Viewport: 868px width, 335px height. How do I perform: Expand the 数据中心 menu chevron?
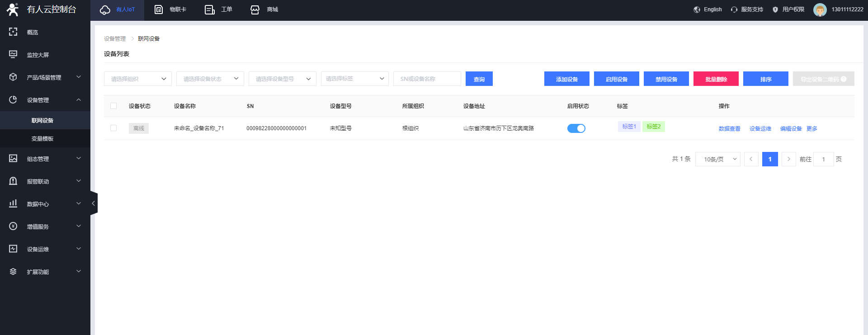pos(79,203)
